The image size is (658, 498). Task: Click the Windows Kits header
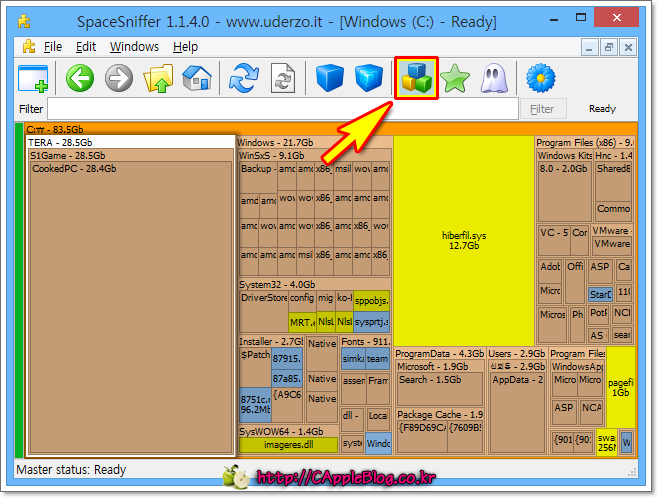coord(565,156)
